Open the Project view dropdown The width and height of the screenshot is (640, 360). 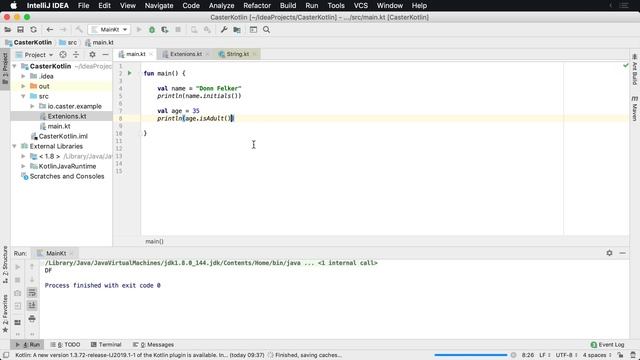[35, 54]
